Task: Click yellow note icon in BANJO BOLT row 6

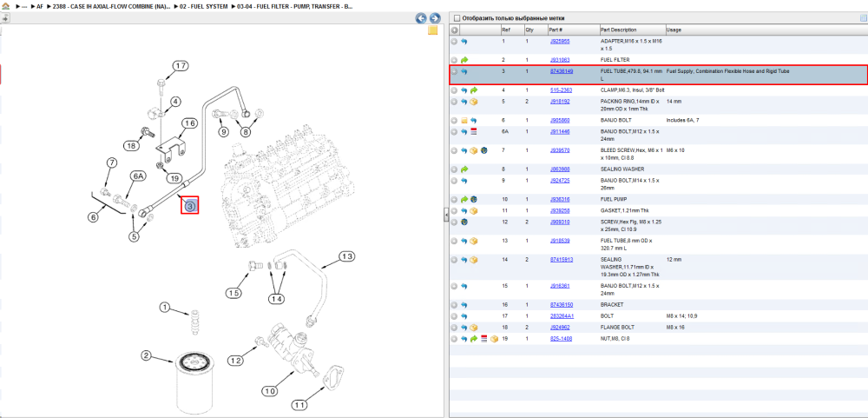Action: (464, 120)
